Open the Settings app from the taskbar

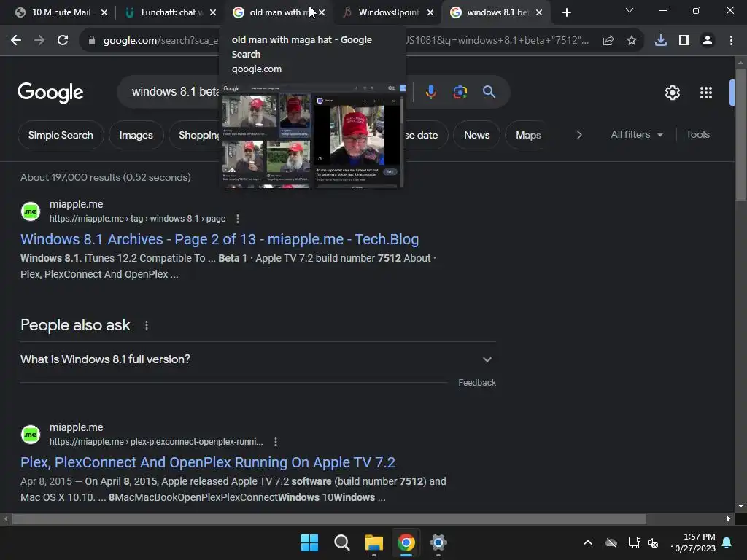pos(438,542)
